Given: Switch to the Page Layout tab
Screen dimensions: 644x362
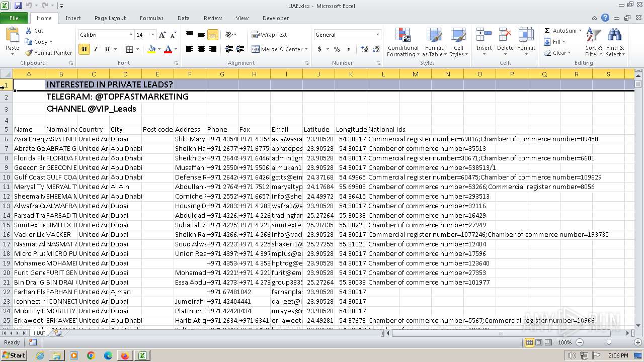Looking at the screenshot, I should coord(110,18).
